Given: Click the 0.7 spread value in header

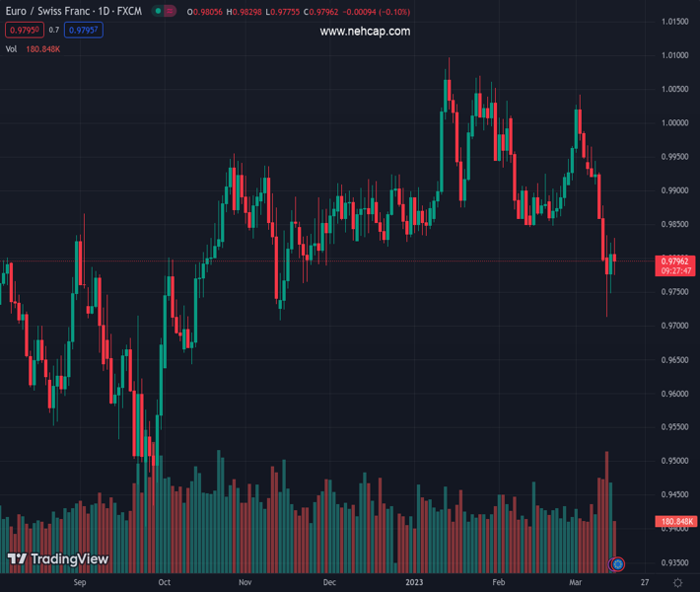Looking at the screenshot, I should pos(54,31).
